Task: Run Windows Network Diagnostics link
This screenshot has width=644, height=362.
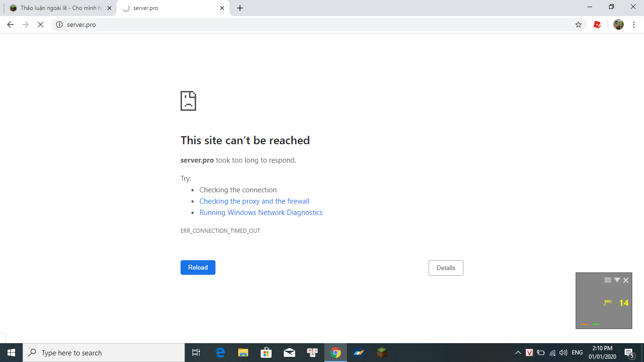Action: click(261, 213)
